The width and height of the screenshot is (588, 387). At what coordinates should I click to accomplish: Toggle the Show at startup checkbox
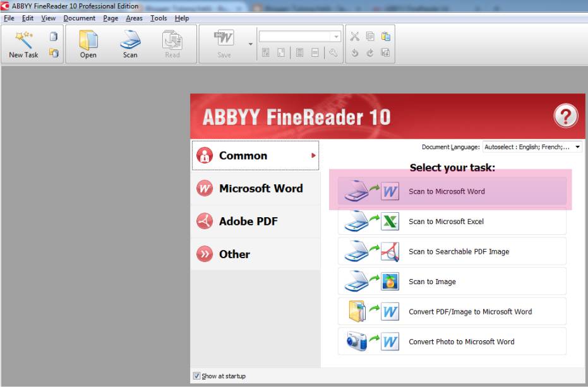(x=196, y=376)
